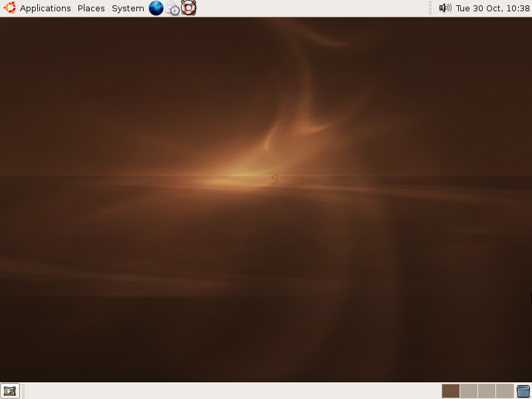The height and width of the screenshot is (399, 532).
Task: Open the System menu
Action: click(128, 9)
